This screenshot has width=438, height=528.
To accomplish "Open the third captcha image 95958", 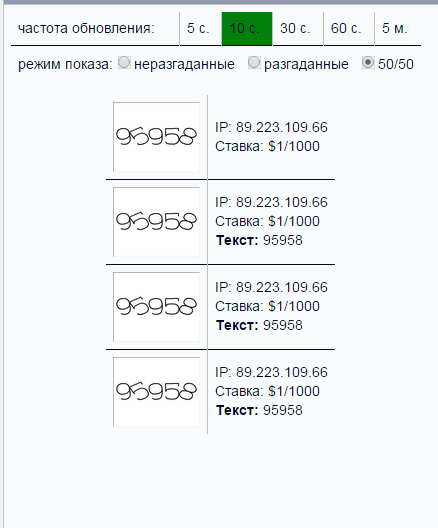I will [156, 306].
